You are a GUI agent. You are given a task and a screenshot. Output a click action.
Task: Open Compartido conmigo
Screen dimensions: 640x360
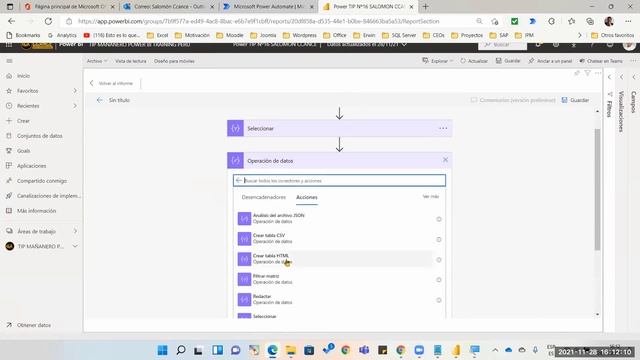point(41,181)
